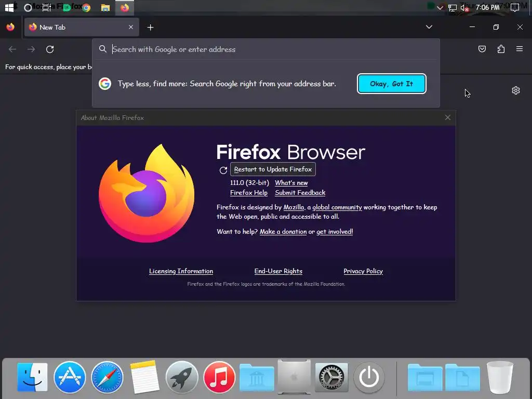The height and width of the screenshot is (399, 532).
Task: Open the documents folder in dock
Action: tap(462, 377)
